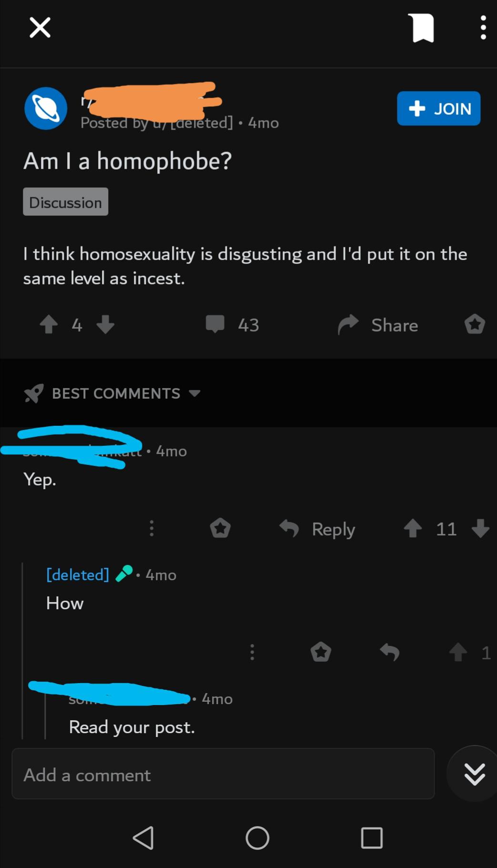Image resolution: width=497 pixels, height=868 pixels.
Task: Reply to the Yep comment
Action: (x=317, y=529)
